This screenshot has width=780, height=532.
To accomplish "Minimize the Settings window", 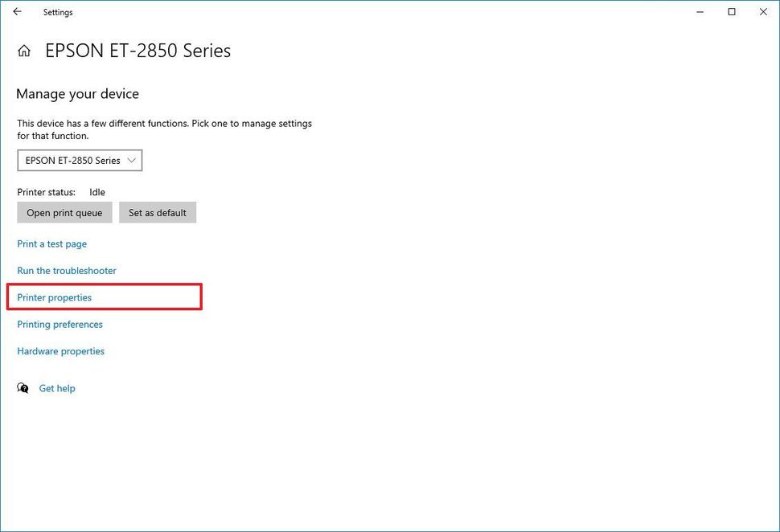I will 699,12.
